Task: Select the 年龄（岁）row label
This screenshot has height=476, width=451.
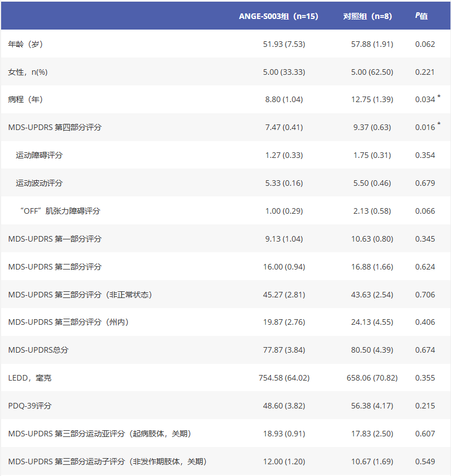Action: (x=26, y=44)
